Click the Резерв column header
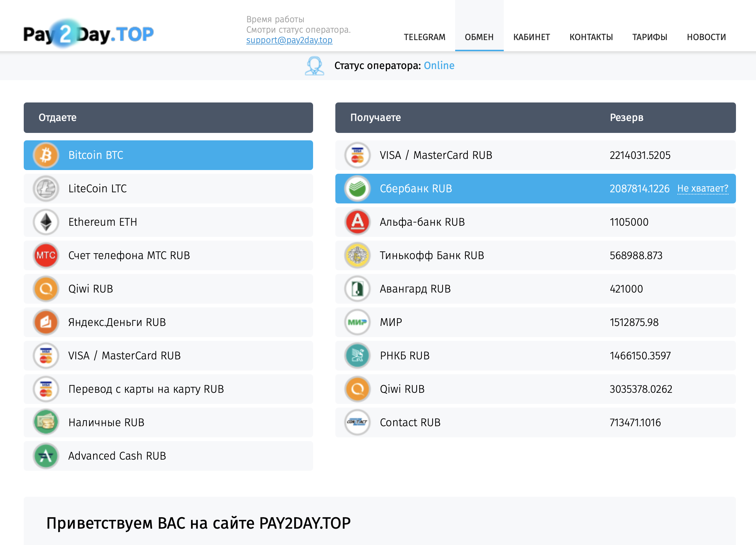 (x=627, y=118)
